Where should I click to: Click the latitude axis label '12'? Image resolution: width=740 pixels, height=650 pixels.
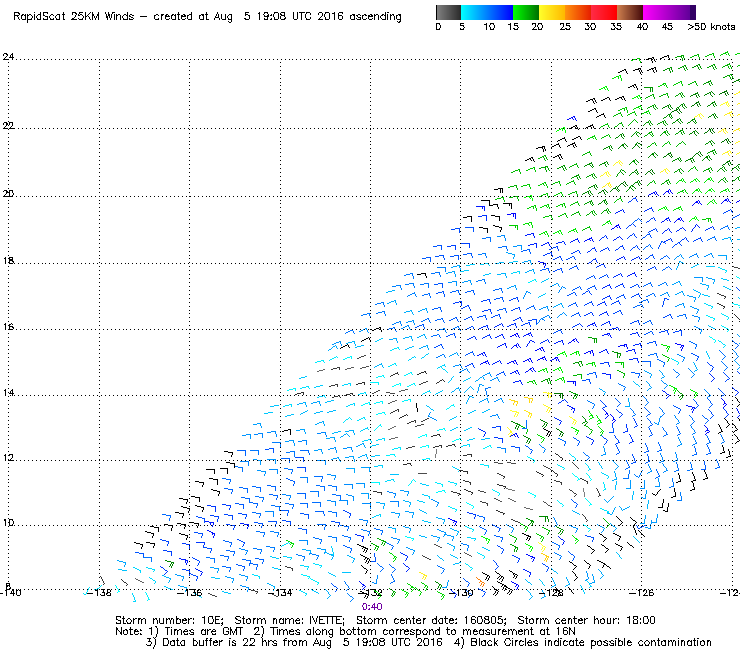tap(8, 458)
